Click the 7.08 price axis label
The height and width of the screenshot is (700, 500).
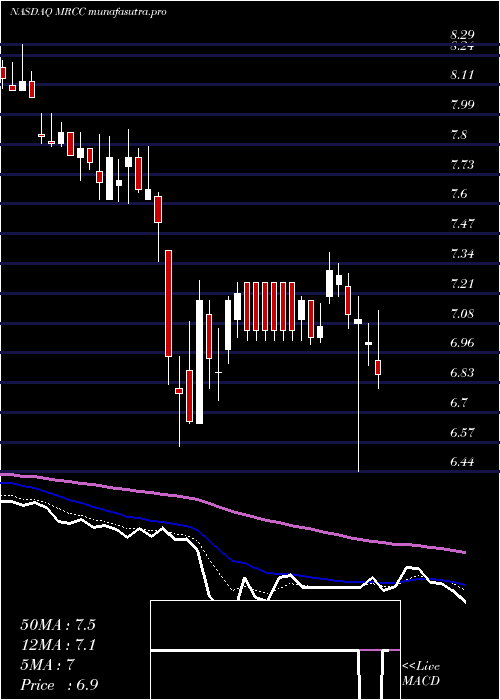point(462,313)
